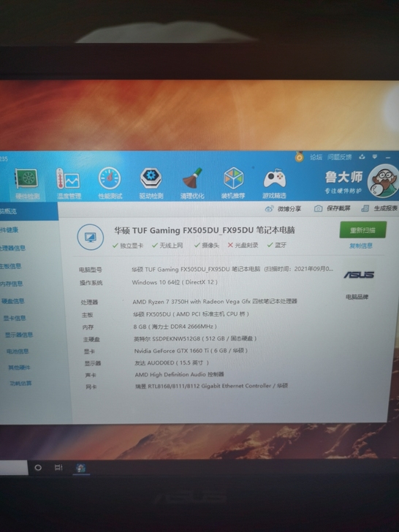Open the 硬件检测 hardware detection tab

tap(27, 183)
